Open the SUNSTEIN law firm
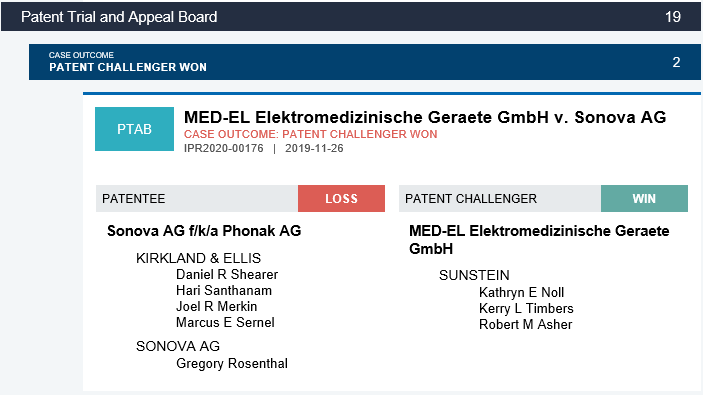 coord(474,275)
